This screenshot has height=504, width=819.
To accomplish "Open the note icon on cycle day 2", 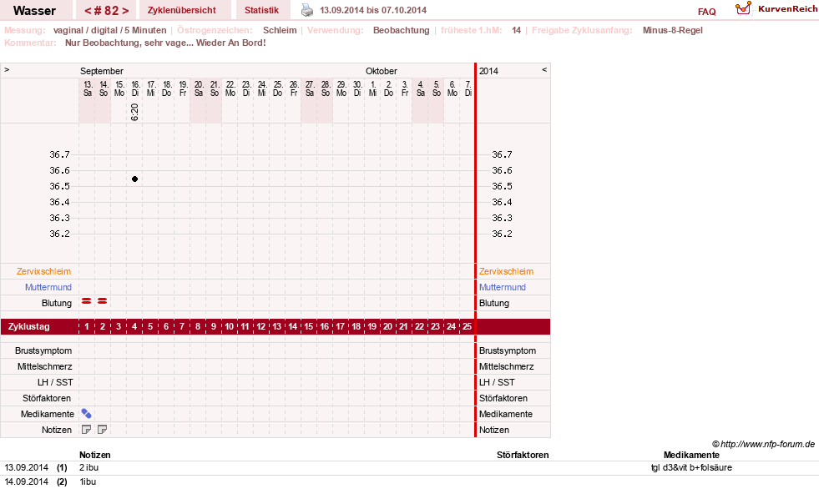I will click(103, 429).
